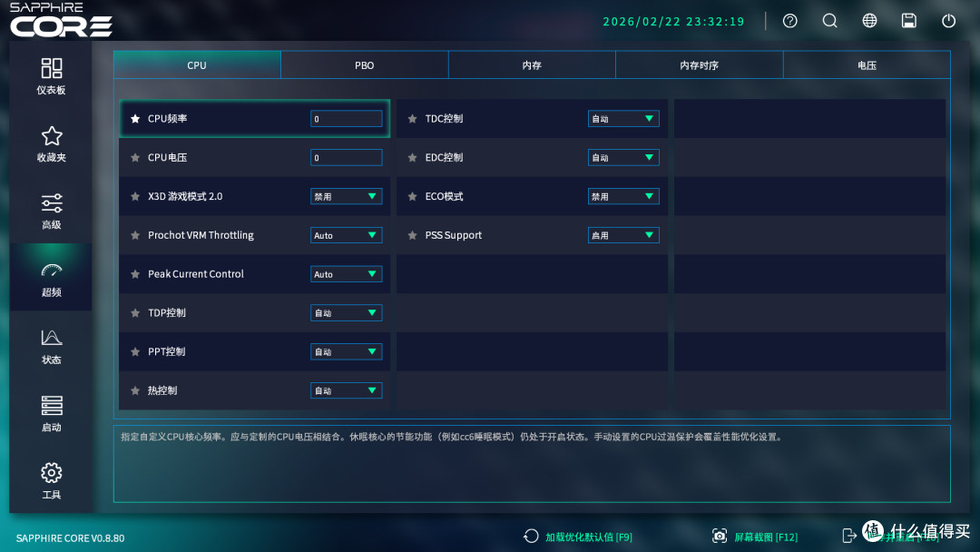Open the PPT控制 dropdown
980x552 pixels.
347,351
